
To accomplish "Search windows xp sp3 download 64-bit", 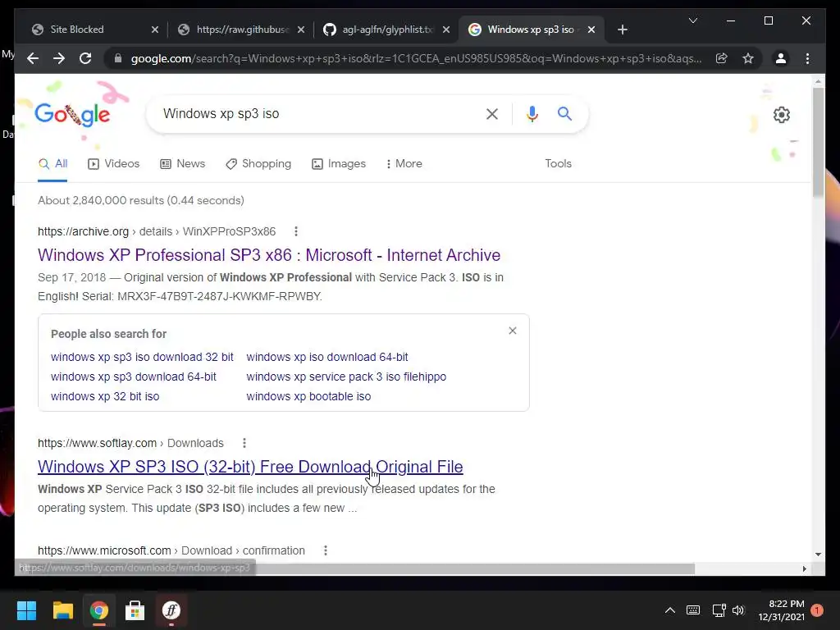I will pos(134,377).
